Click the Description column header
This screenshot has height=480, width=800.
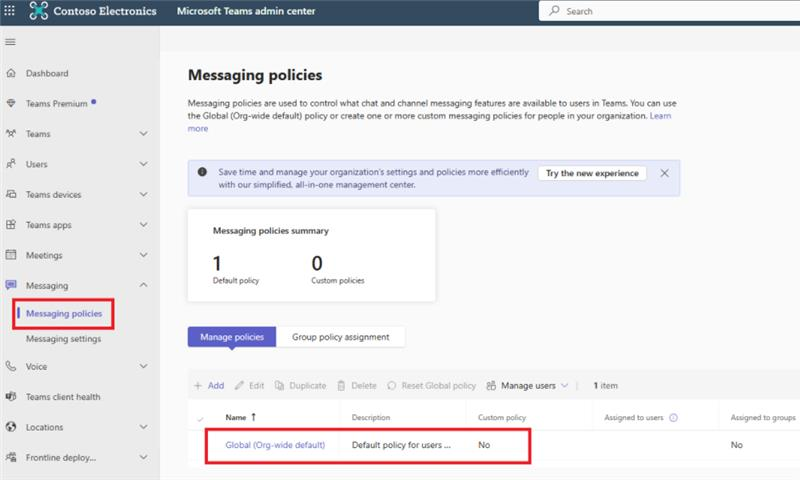[x=371, y=417]
